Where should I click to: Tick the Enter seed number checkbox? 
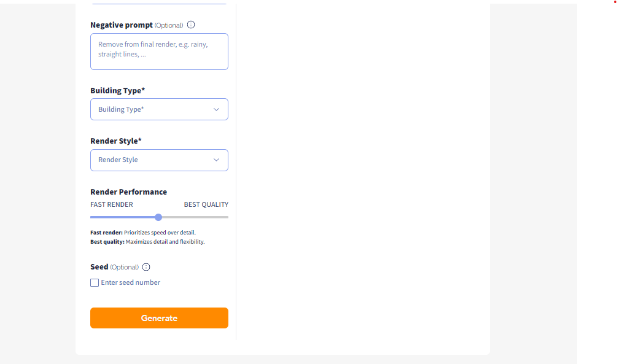click(x=95, y=283)
